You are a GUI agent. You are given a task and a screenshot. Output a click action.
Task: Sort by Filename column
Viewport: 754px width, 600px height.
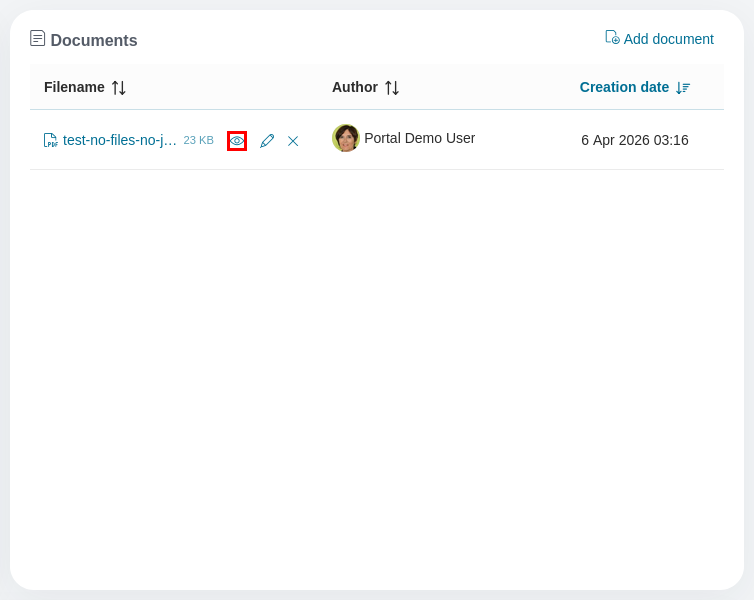(85, 88)
